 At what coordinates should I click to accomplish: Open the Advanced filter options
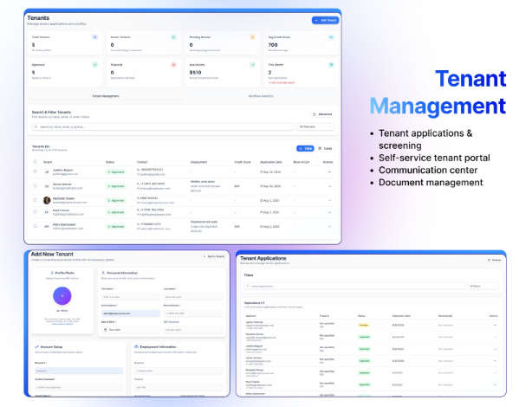(x=322, y=114)
